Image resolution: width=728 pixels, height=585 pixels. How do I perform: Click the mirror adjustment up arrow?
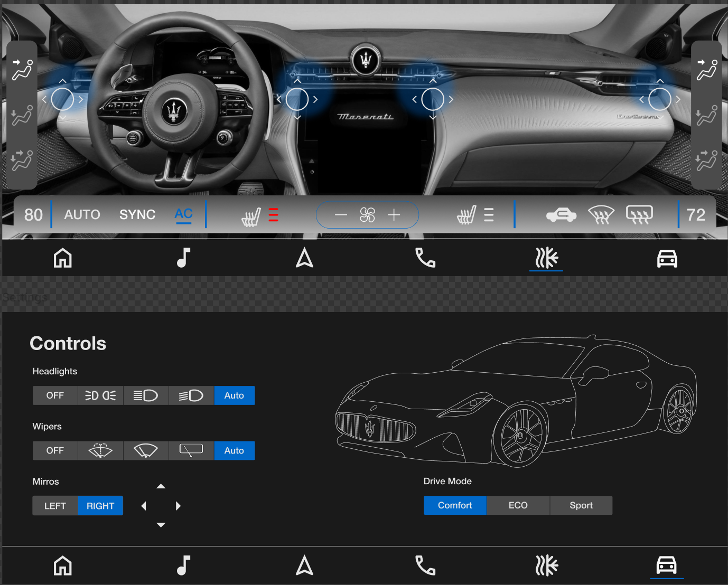pyautogui.click(x=161, y=486)
